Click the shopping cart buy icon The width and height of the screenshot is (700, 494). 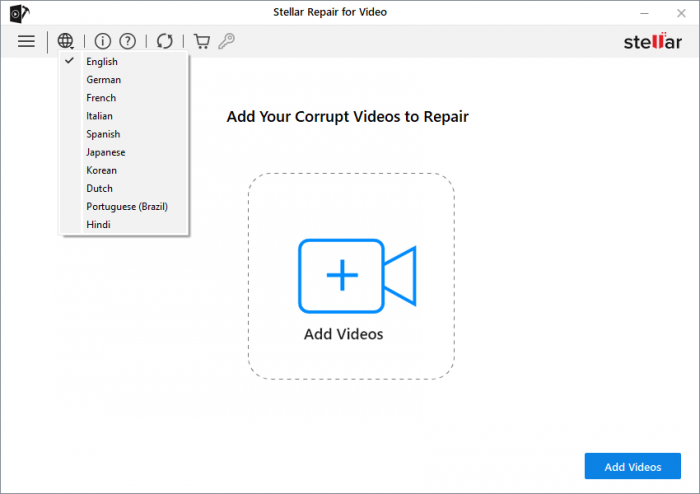point(202,41)
